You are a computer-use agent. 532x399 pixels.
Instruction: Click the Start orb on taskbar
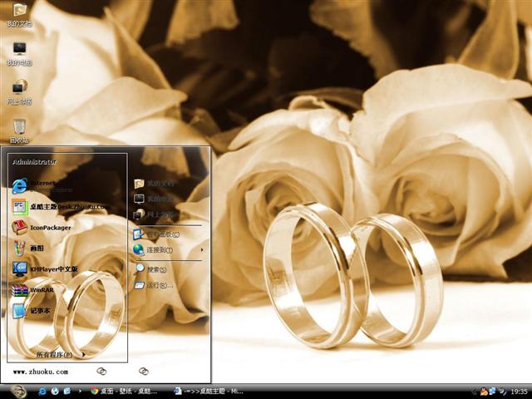(18, 392)
